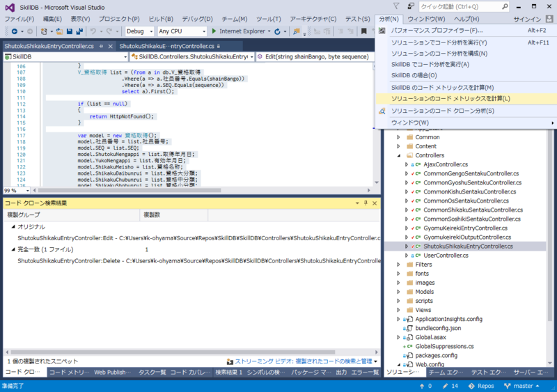
Task: Open the ウィンドウ(W) submenu in 分析 menu
Action: [466, 123]
